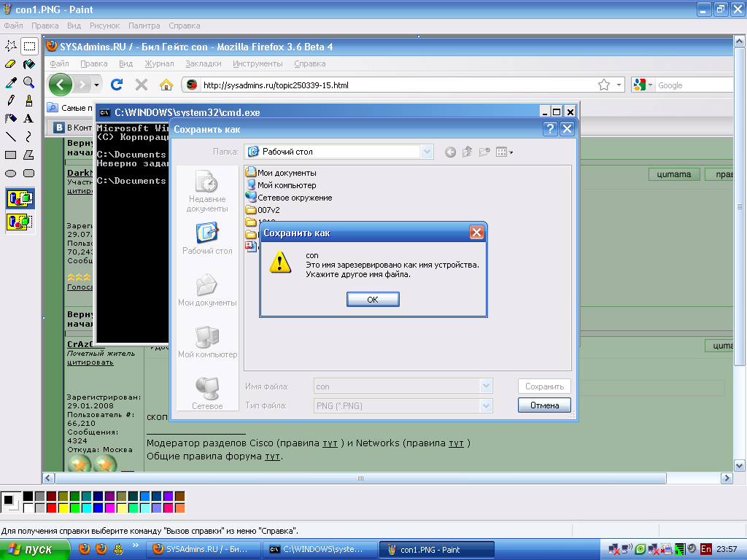Expand the Папка folder dropdown
747x560 pixels.
427,152
